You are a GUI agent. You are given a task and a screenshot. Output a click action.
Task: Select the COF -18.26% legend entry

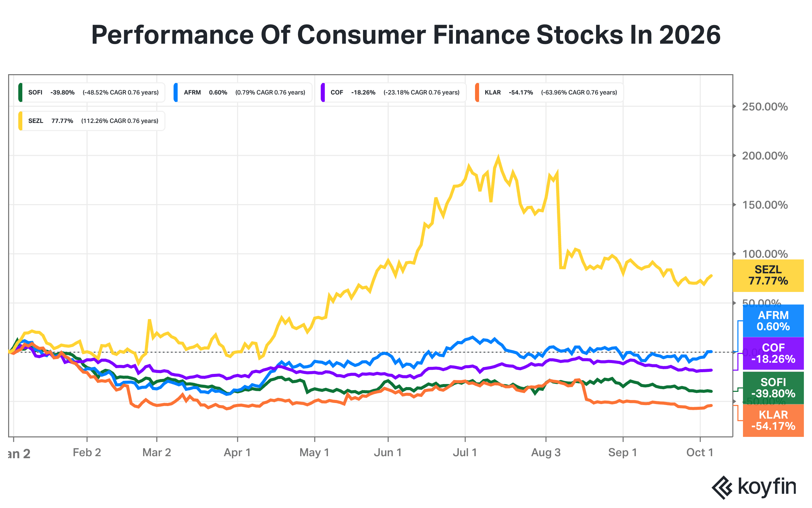point(393,92)
